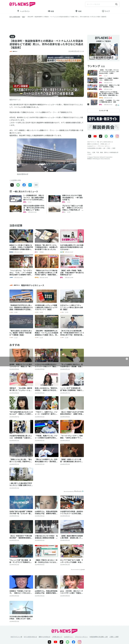The image size is (129, 644).
Task: Open the 吉田鋼太郎 50針縫っております article
Action: (21, 586)
